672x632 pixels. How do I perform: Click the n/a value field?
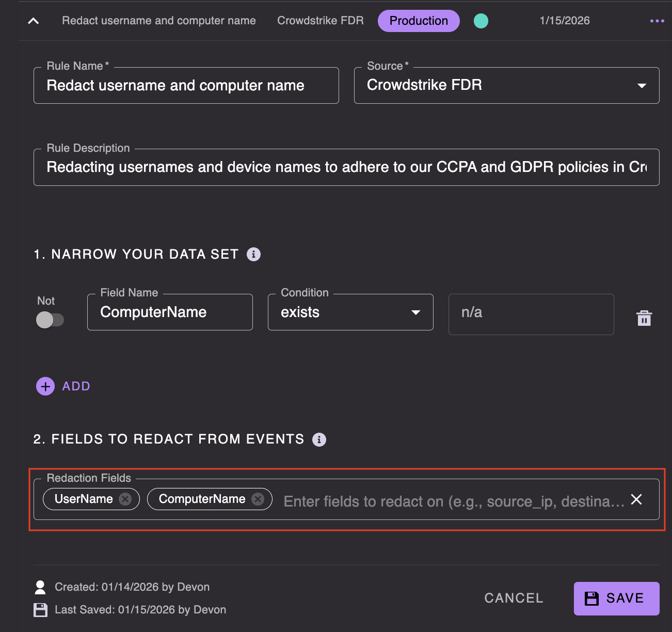(x=531, y=313)
